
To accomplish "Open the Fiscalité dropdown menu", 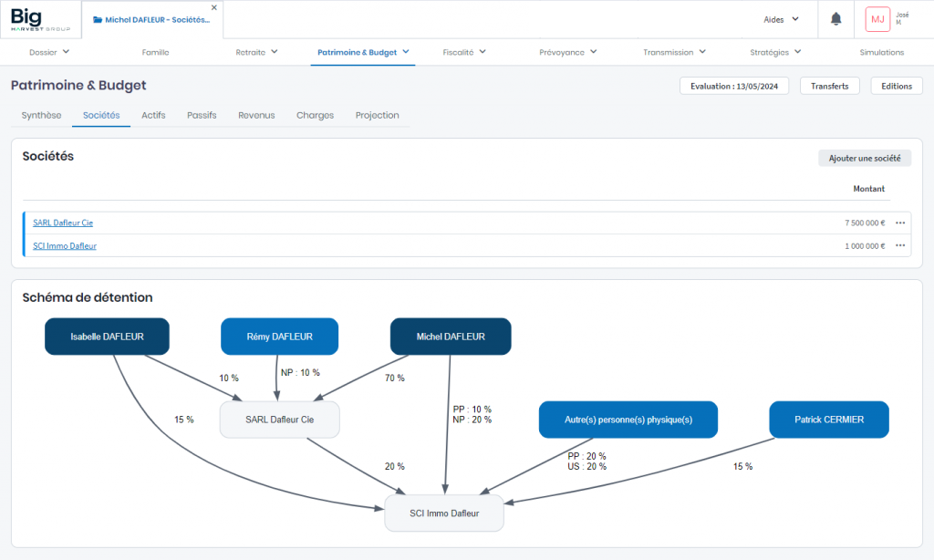I will click(x=464, y=52).
